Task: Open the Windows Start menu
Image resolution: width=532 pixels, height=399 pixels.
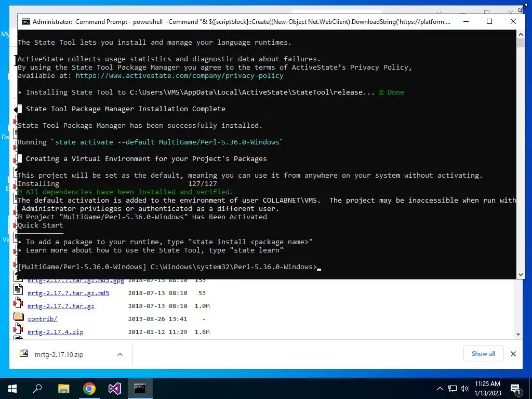Action: click(12, 389)
